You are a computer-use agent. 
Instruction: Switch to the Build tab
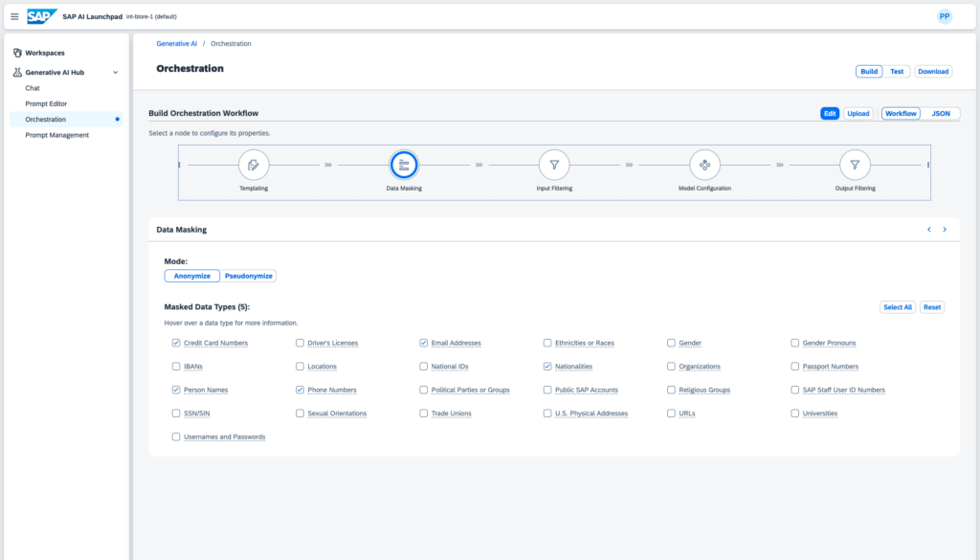click(x=869, y=71)
